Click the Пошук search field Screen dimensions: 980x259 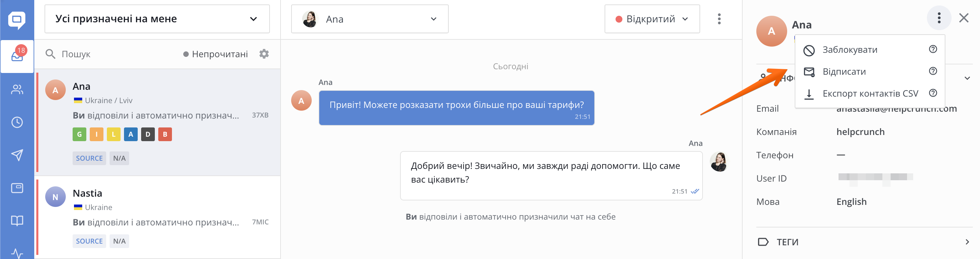pos(114,54)
